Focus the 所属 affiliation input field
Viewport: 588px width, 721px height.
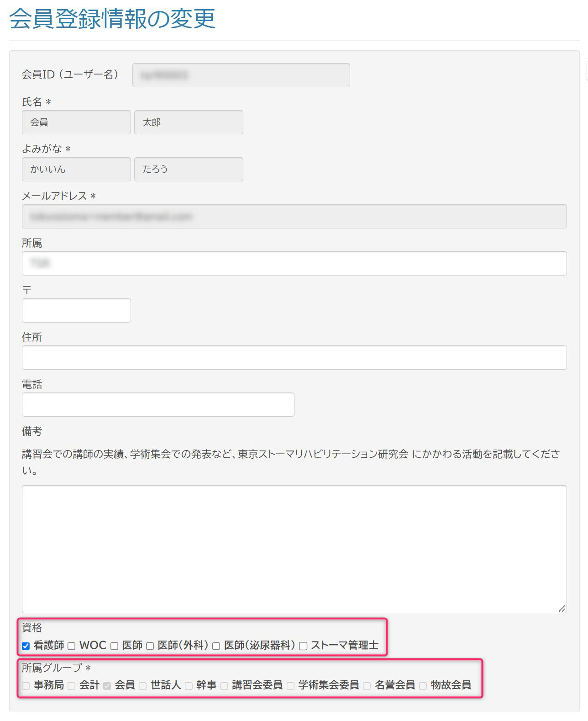[294, 263]
